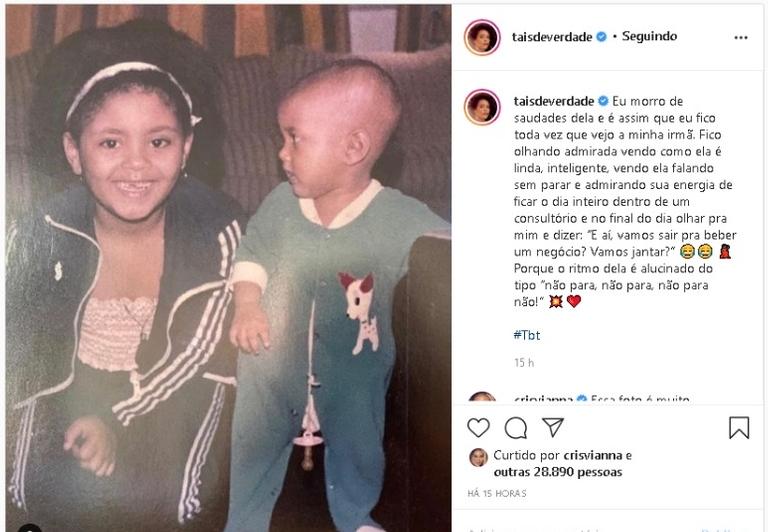This screenshot has height=532, width=768.
Task: Save the post with the bookmark icon
Action: [x=739, y=428]
